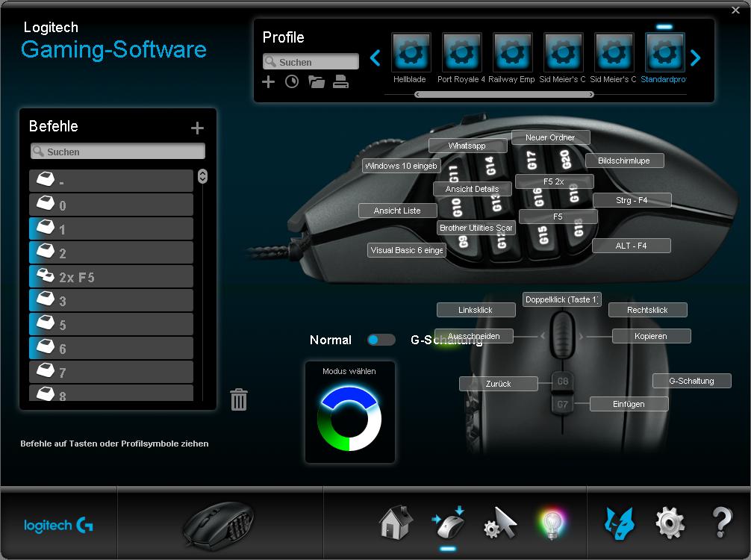Viewport: 751px width, 560px height.
Task: Pick a color on Modus wählen ring
Action: pyautogui.click(x=349, y=419)
